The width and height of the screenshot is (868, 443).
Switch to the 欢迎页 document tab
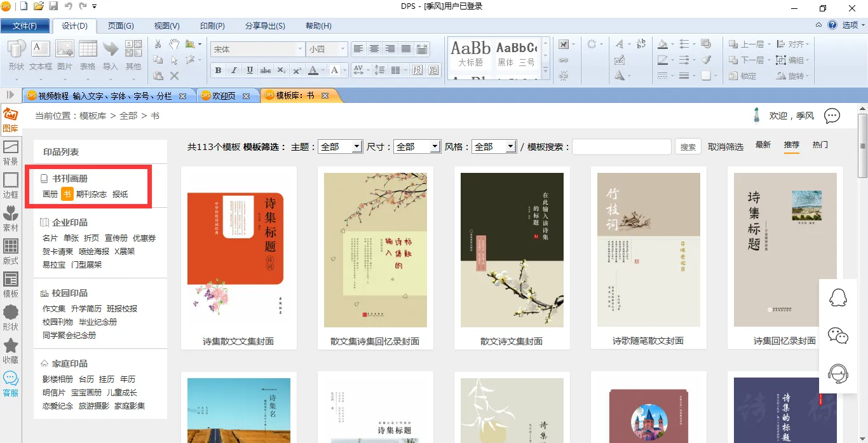click(224, 96)
